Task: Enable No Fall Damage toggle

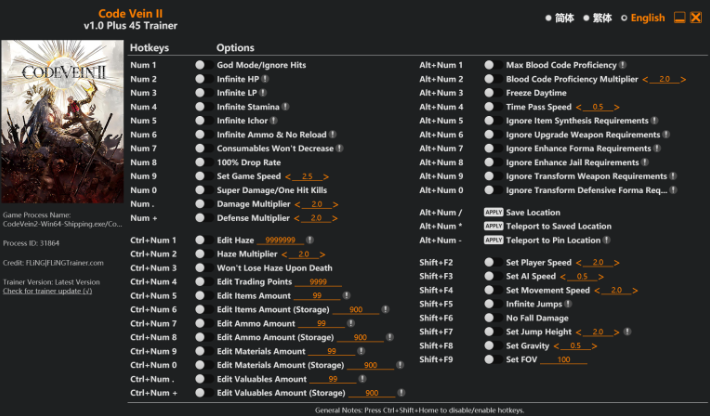Action: point(493,318)
